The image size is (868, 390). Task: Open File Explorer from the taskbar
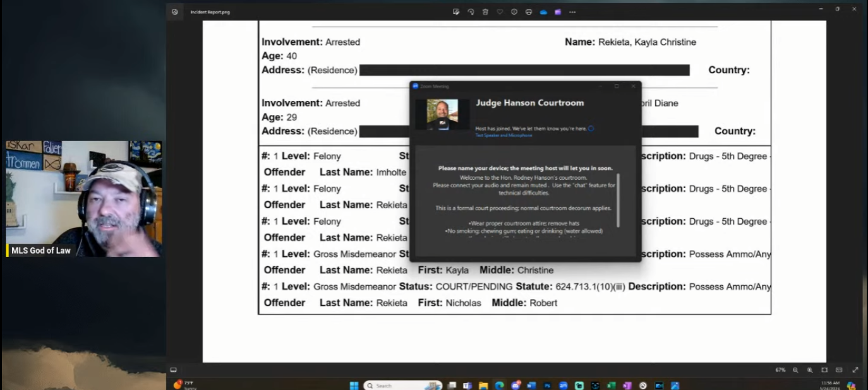pos(483,385)
